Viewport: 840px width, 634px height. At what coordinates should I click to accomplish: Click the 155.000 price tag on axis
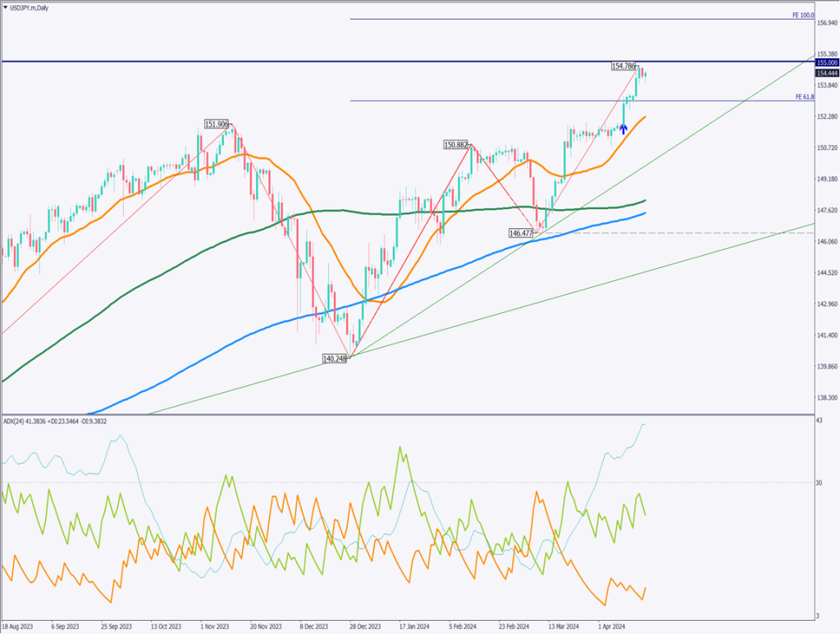826,62
